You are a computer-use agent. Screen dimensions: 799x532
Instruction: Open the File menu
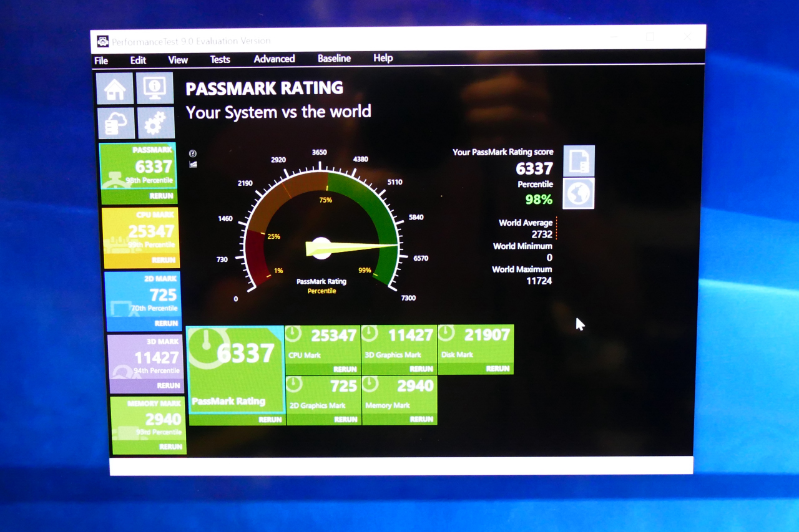click(x=101, y=60)
